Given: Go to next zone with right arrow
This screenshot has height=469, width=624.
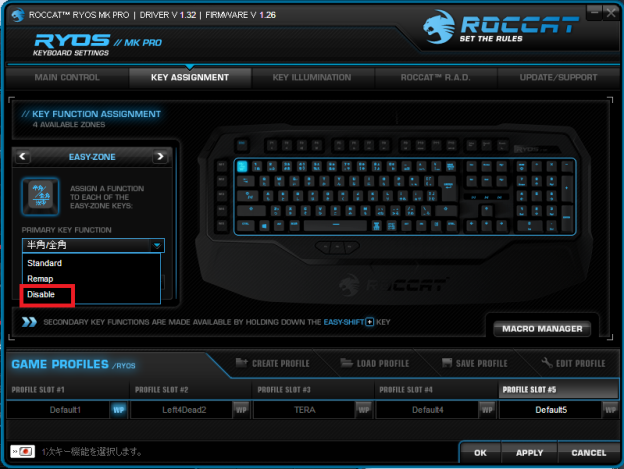Looking at the screenshot, I should pos(160,157).
